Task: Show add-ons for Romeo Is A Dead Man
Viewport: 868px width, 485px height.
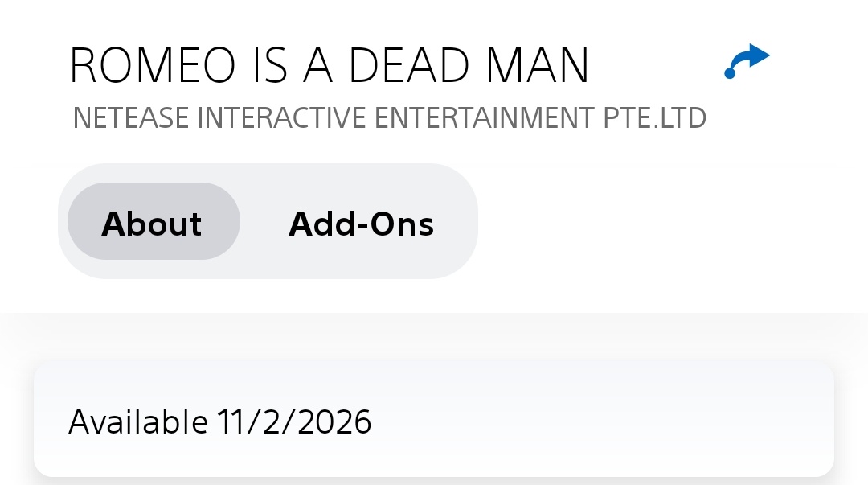Action: [x=361, y=224]
